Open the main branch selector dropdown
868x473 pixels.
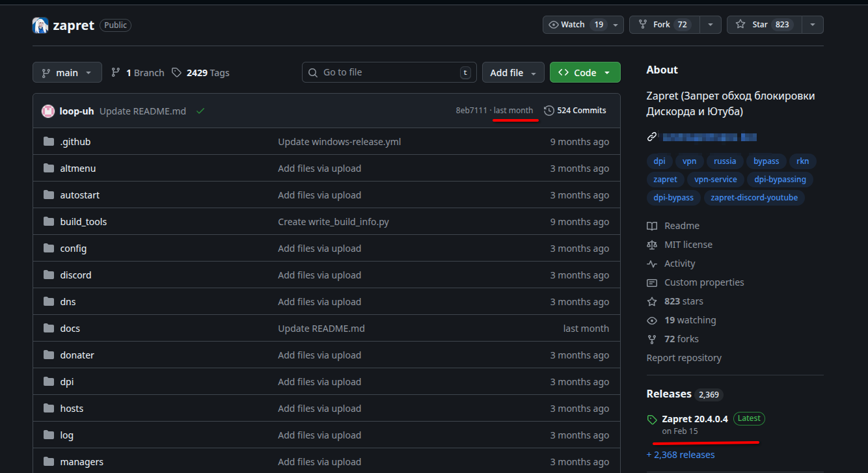click(67, 73)
